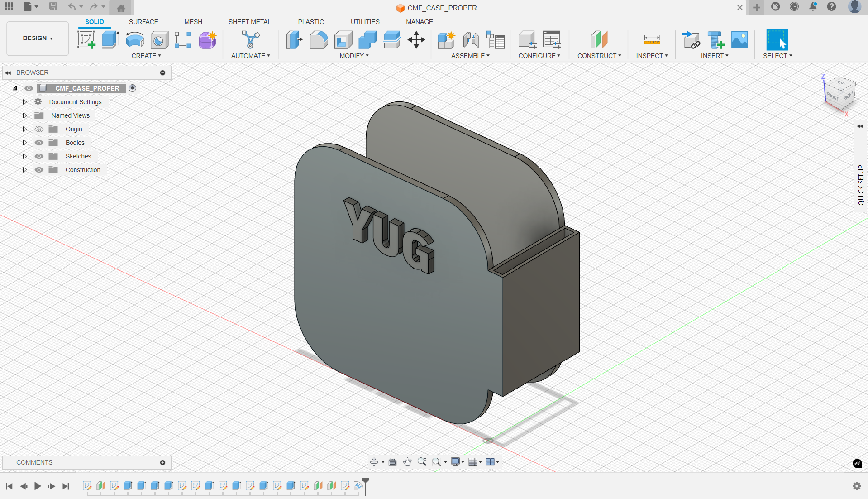Image resolution: width=868 pixels, height=499 pixels.
Task: Open the CREATE dropdown menu
Action: pyautogui.click(x=146, y=56)
